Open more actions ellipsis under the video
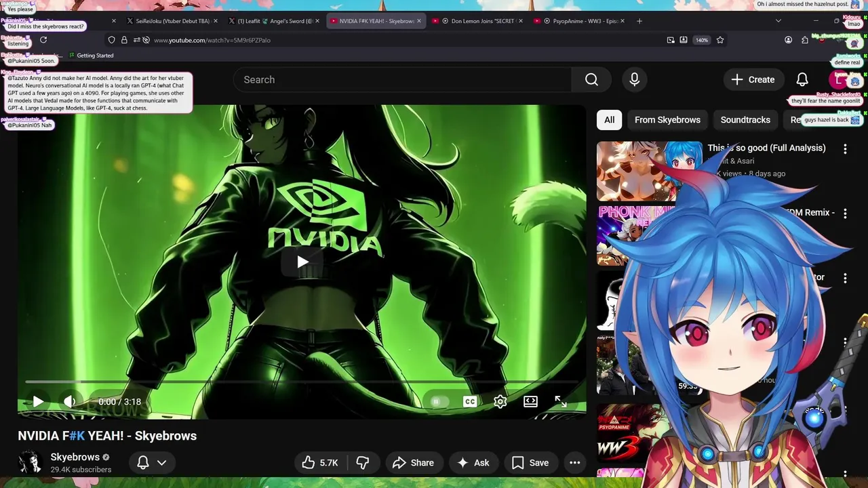This screenshot has height=488, width=868. click(574, 463)
